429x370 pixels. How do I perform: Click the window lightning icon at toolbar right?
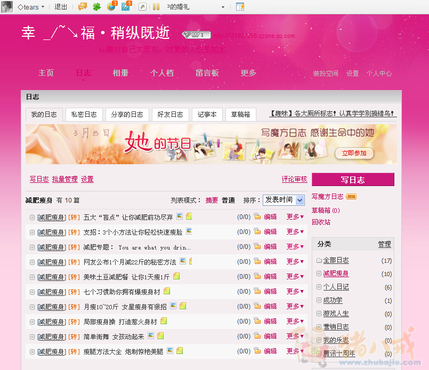pos(240,7)
